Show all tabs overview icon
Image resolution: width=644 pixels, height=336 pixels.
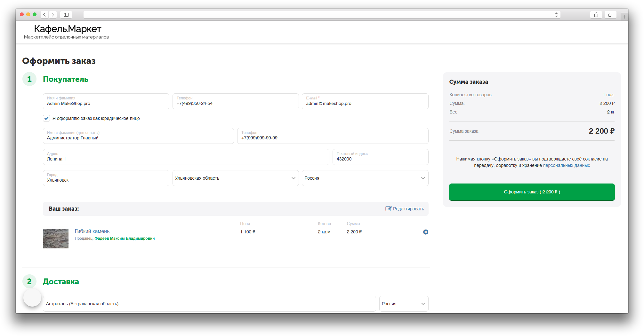610,15
